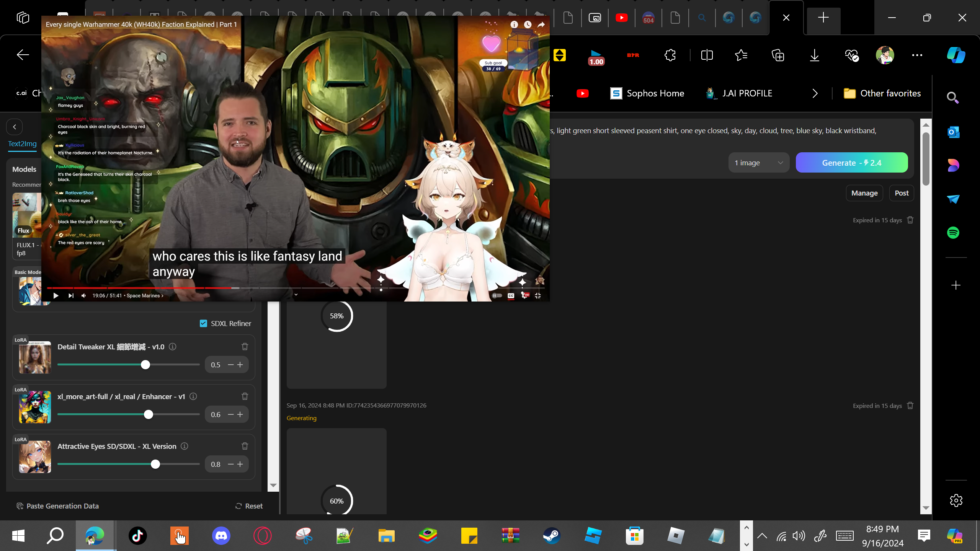Open browser Extensions puzzle icon
The height and width of the screenshot is (551, 980).
click(x=670, y=55)
